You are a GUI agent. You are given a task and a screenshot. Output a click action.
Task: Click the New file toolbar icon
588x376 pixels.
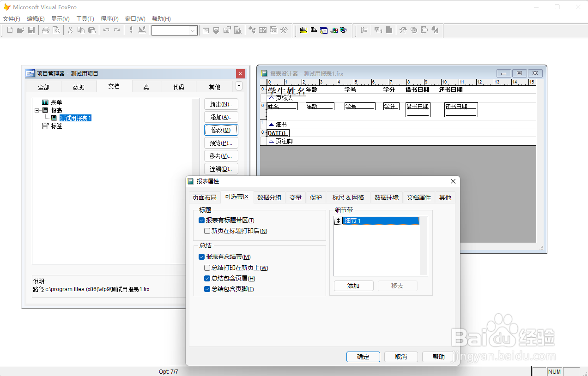click(10, 30)
